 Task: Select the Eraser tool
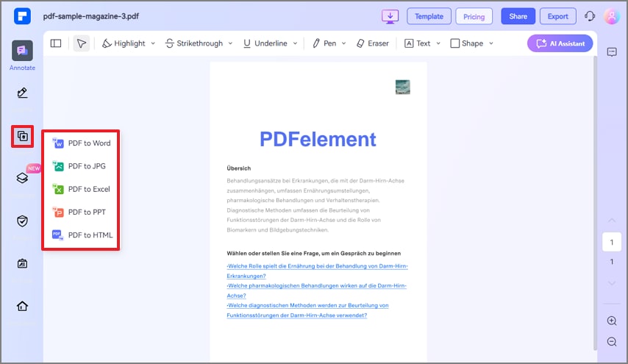point(373,43)
